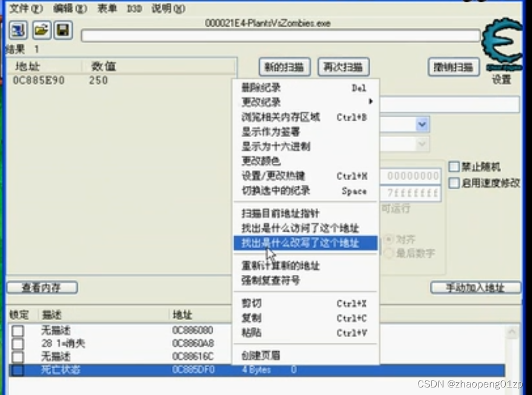This screenshot has height=395, width=532.
Task: Enable the 禁止随机 checkbox
Action: pyautogui.click(x=454, y=166)
